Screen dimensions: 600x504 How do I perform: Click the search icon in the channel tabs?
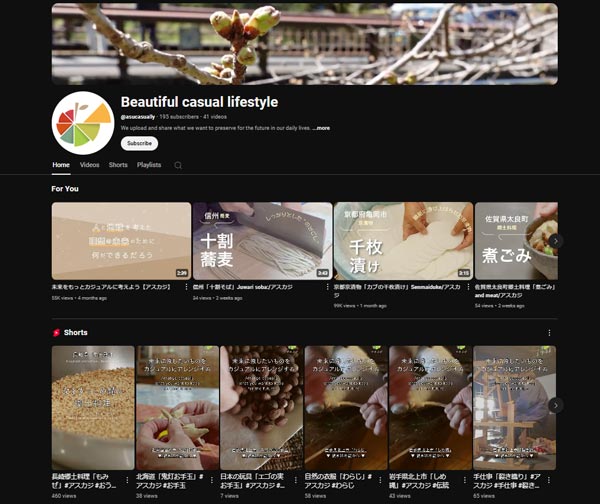tap(178, 165)
